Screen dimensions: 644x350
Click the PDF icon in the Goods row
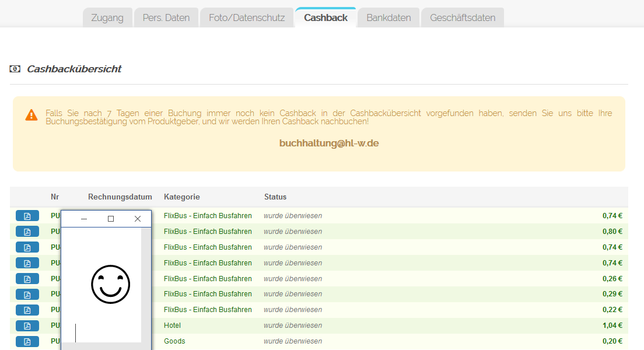[x=27, y=341]
